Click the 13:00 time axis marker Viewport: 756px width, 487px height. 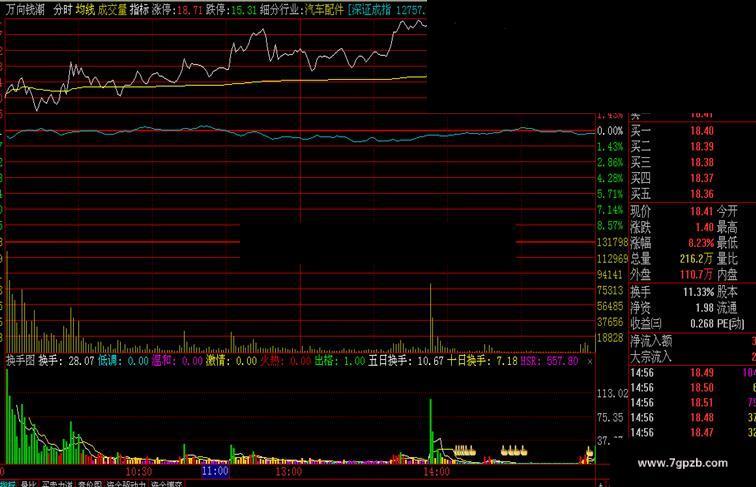[289, 471]
